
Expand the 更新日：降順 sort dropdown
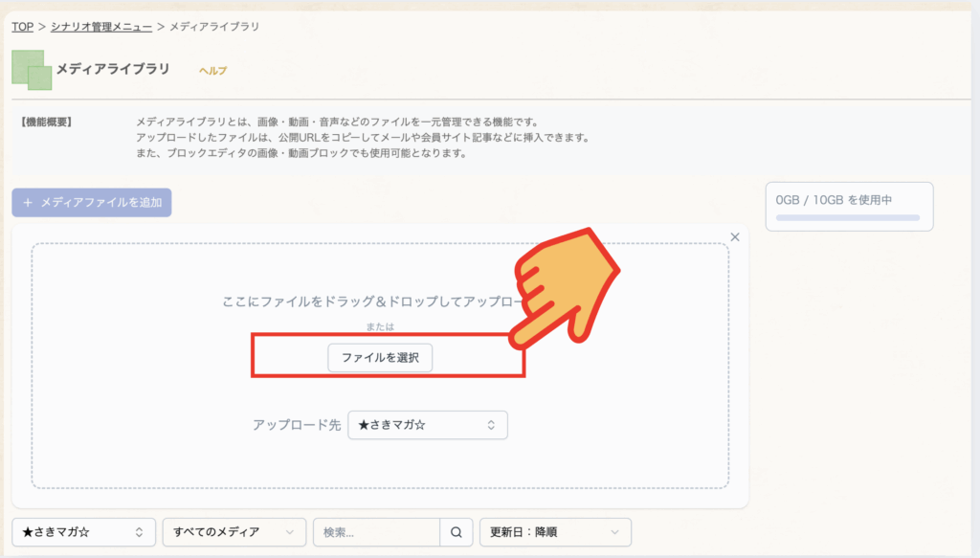pyautogui.click(x=555, y=532)
